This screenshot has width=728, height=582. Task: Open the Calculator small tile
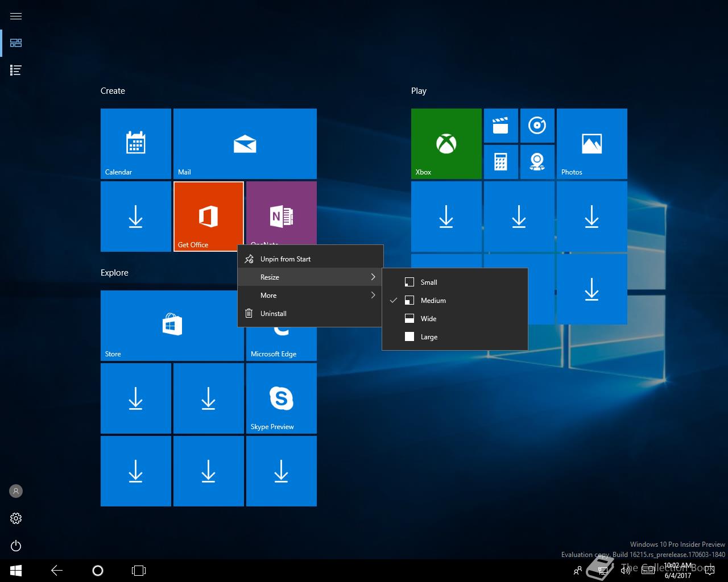tap(501, 162)
